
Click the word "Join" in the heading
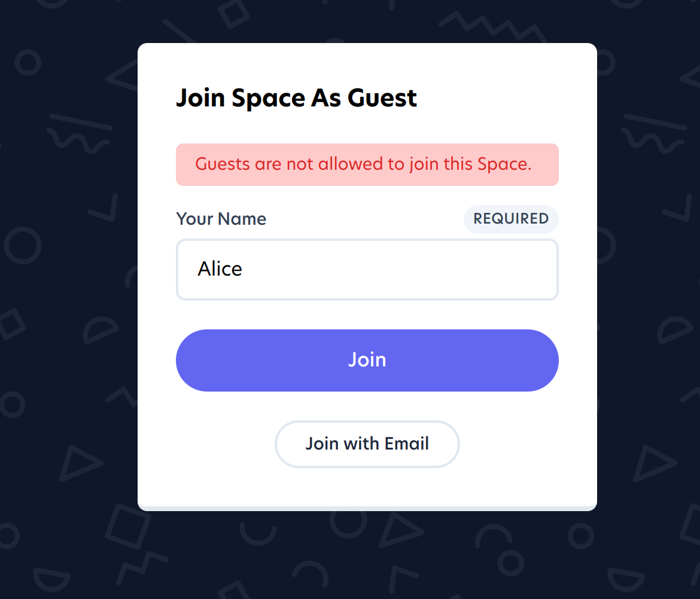(x=200, y=98)
